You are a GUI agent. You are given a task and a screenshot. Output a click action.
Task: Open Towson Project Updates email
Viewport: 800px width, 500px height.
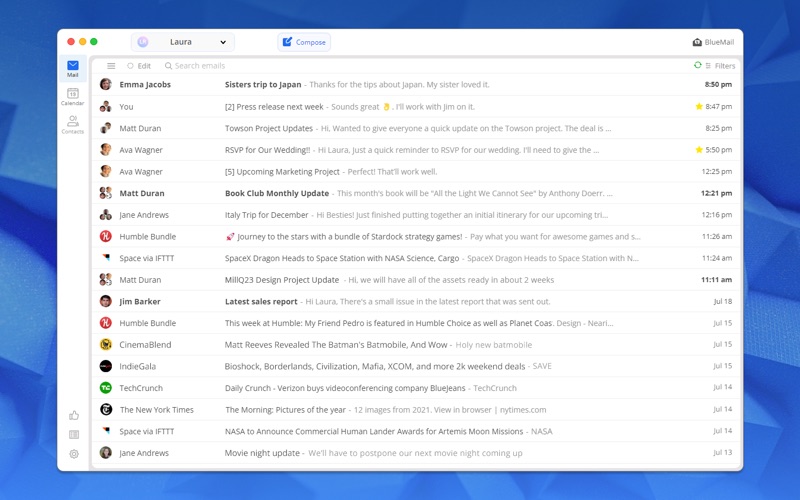tap(416, 128)
